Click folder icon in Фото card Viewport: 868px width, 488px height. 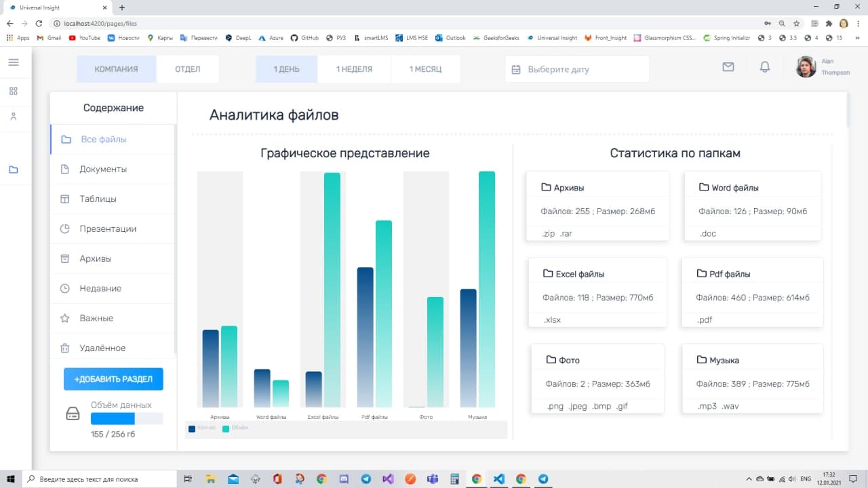(551, 360)
